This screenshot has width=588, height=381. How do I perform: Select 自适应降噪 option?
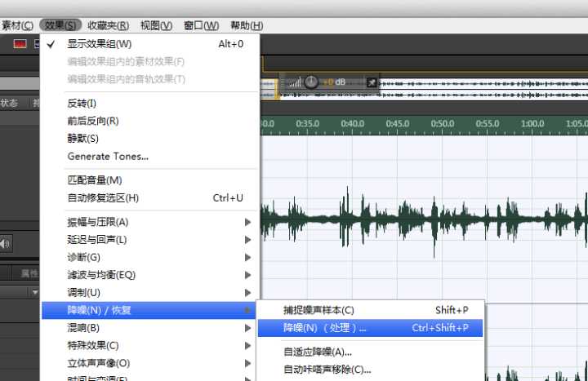tap(318, 352)
